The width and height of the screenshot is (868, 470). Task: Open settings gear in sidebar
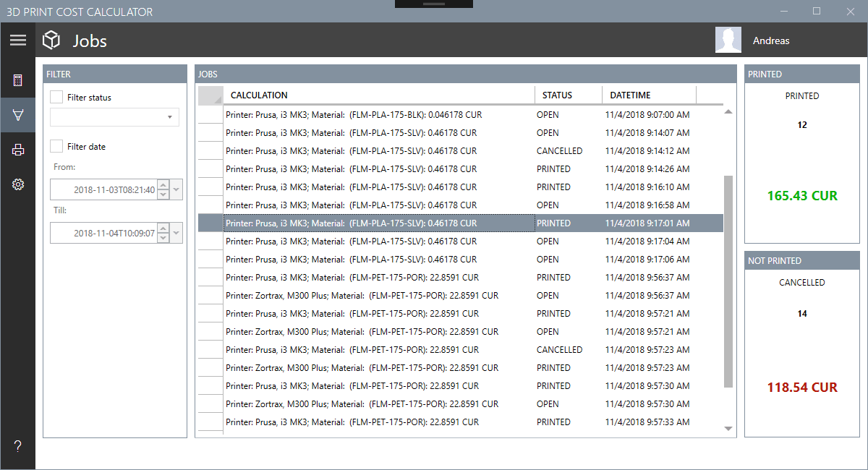[17, 184]
